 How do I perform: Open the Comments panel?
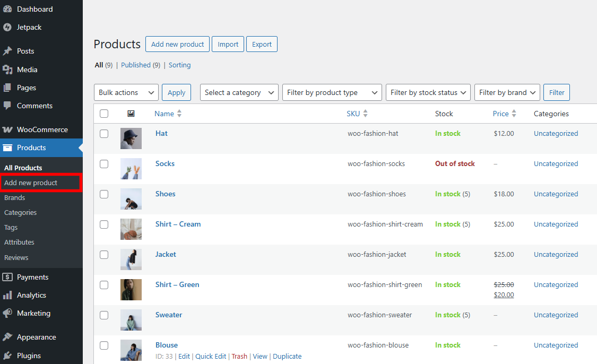pos(34,106)
